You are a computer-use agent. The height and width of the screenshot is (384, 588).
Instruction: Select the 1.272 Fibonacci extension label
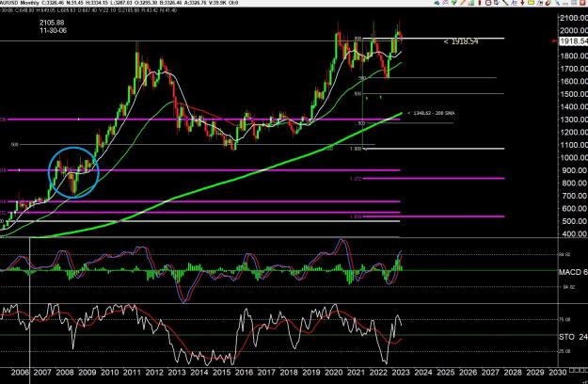tap(356, 179)
